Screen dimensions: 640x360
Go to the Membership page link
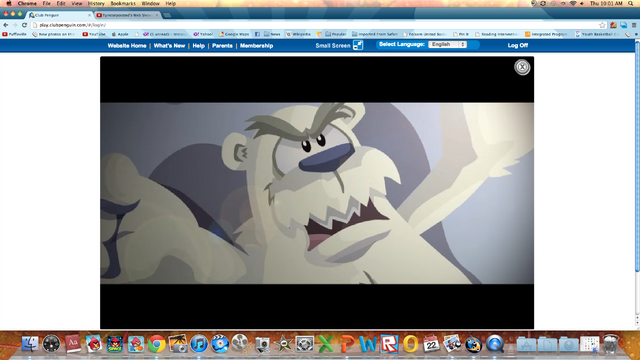coord(256,46)
